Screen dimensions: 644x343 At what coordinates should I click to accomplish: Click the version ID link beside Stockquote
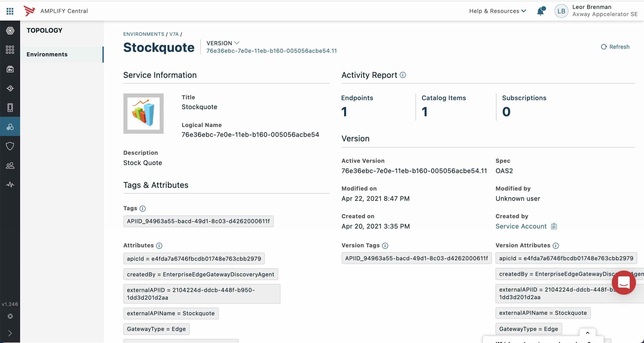[x=272, y=51]
